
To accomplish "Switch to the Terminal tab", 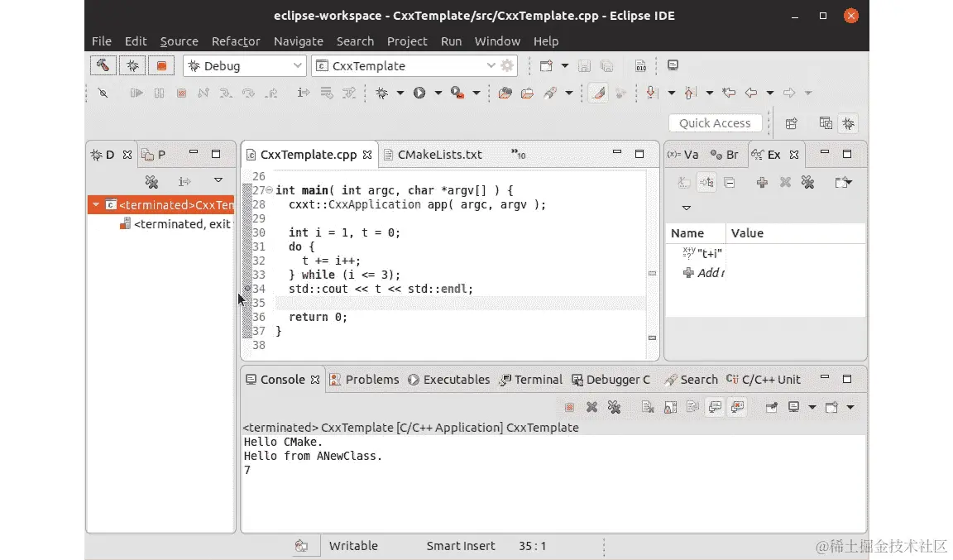I will coord(530,380).
